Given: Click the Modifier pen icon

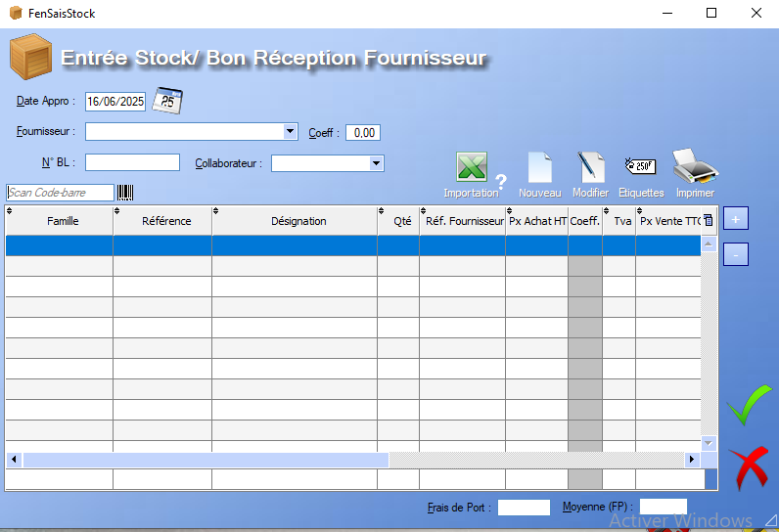Looking at the screenshot, I should [590, 168].
